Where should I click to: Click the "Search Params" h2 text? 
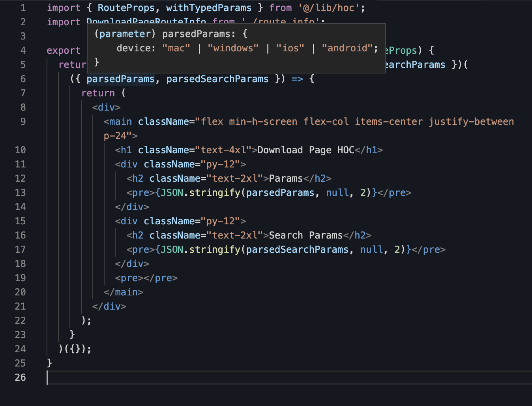click(305, 235)
